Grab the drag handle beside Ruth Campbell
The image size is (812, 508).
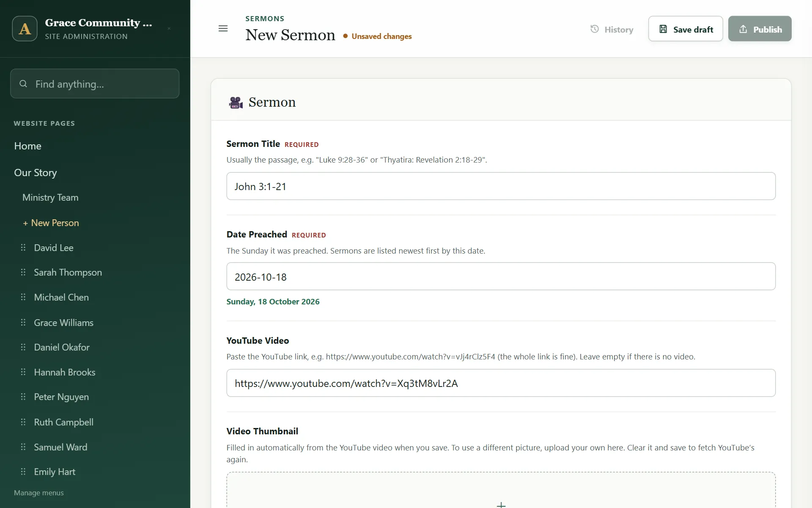tap(23, 422)
